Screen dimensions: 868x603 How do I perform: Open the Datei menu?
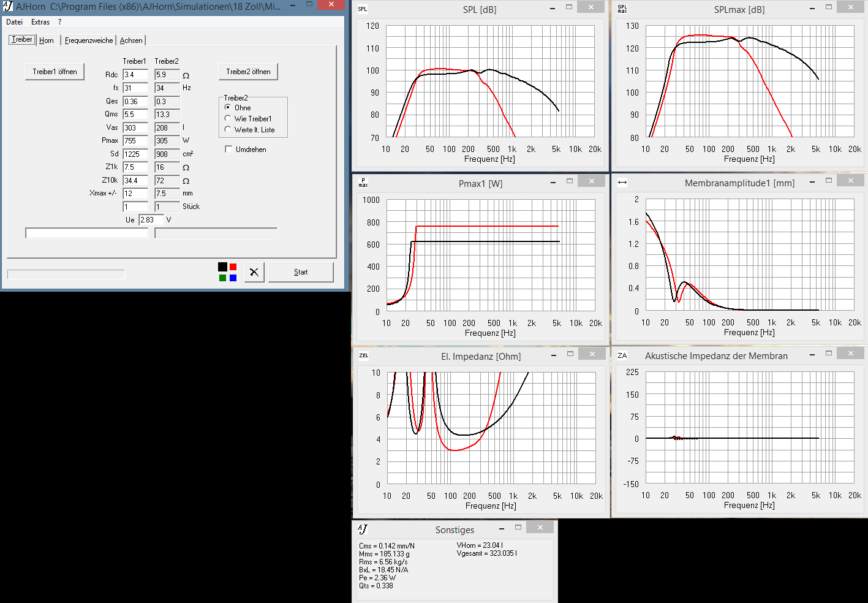(14, 22)
